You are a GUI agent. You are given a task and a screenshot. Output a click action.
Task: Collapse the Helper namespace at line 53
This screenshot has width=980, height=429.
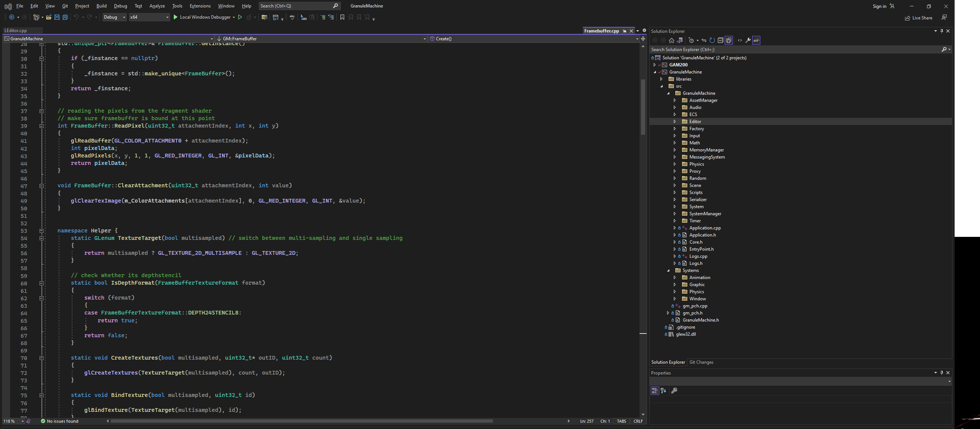click(41, 231)
